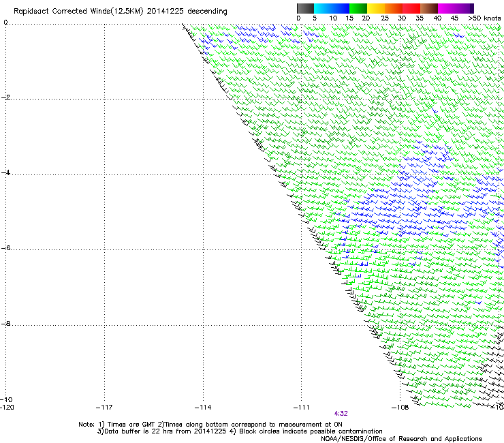Click the '-4' latitude axis label
Screen dimensions: 504x443
pyautogui.click(x=5, y=172)
